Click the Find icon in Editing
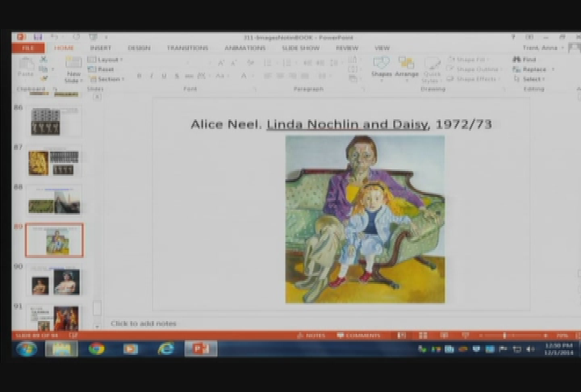Image resolution: width=581 pixels, height=392 pixels. 525,59
